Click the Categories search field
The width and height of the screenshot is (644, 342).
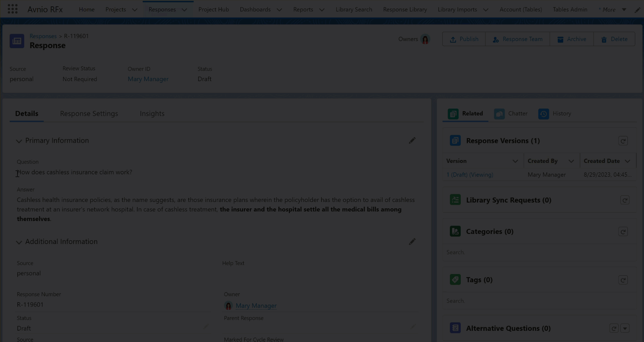click(540, 252)
